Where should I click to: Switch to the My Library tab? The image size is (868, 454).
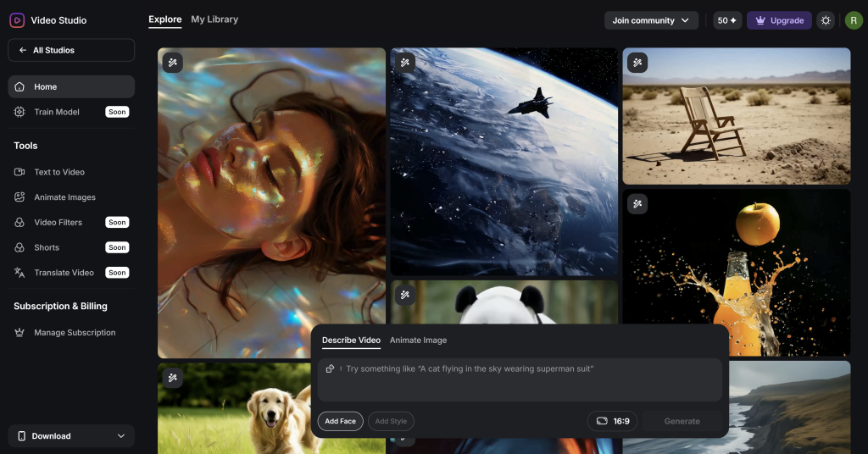214,19
